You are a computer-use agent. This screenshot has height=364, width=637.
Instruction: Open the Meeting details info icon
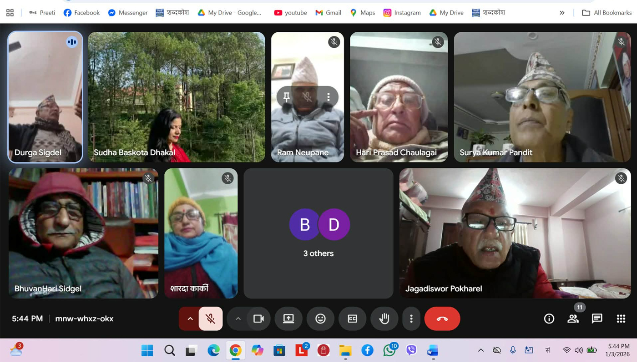(549, 319)
